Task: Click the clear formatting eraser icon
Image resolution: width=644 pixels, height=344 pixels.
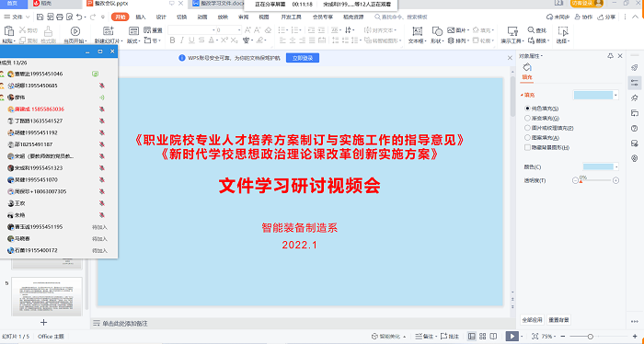Action: pos(269,30)
